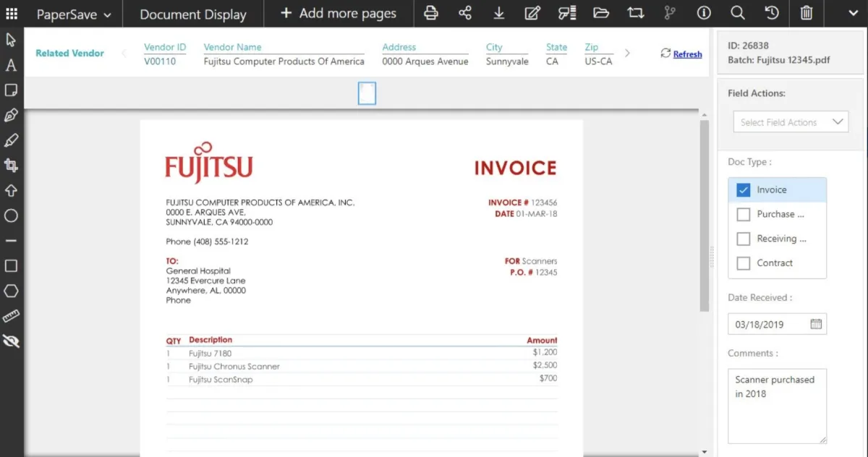868x457 pixels.
Task: Delete the document with the trash icon
Action: (x=807, y=13)
